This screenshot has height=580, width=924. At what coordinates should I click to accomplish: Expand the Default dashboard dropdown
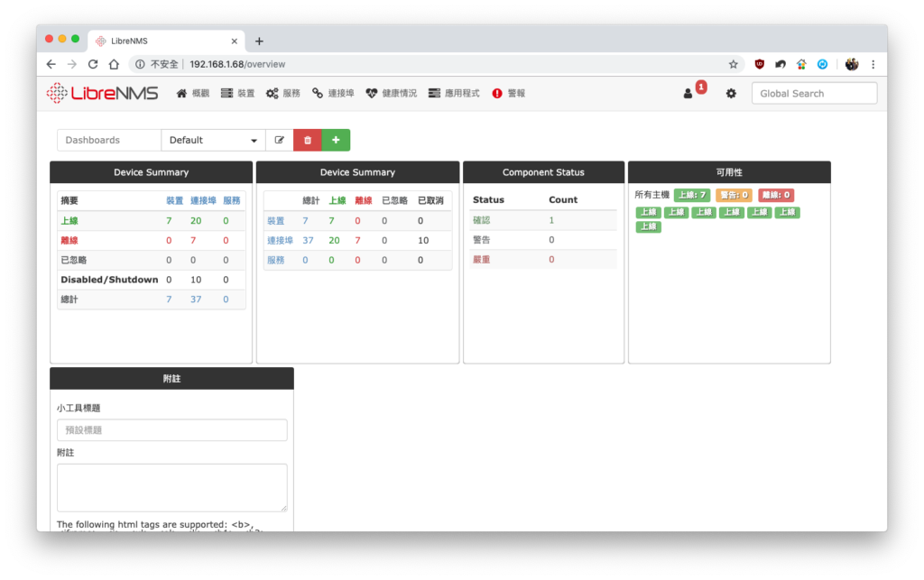(x=213, y=140)
